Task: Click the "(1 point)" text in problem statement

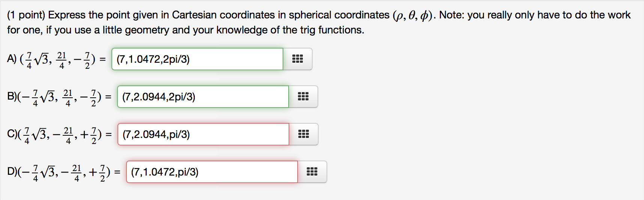Action: click(x=26, y=15)
